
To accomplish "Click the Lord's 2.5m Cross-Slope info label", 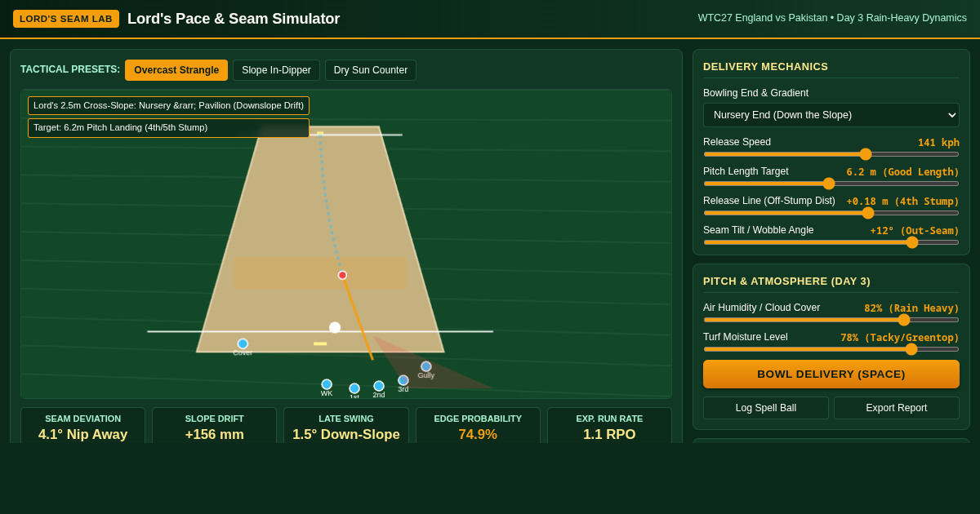I will pyautogui.click(x=168, y=105).
